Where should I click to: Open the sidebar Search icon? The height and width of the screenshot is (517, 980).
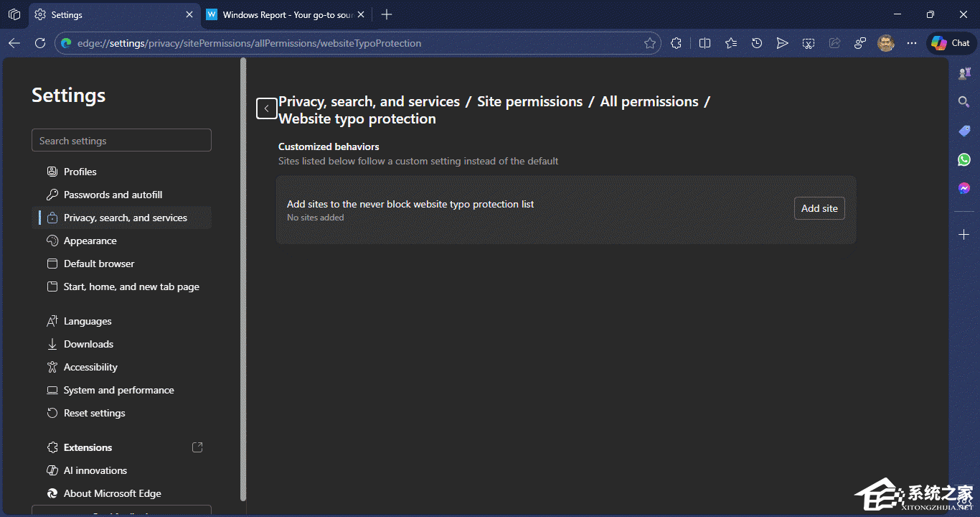(x=964, y=102)
